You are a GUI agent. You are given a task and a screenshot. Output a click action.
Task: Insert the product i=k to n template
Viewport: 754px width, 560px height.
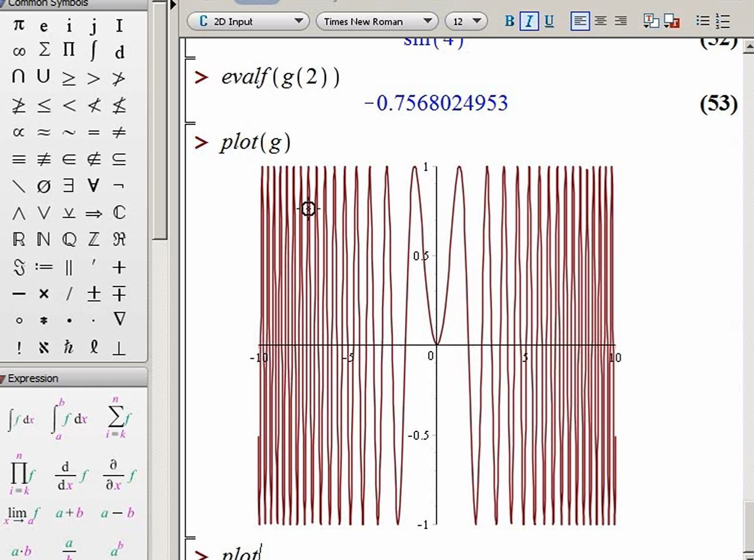click(21, 474)
